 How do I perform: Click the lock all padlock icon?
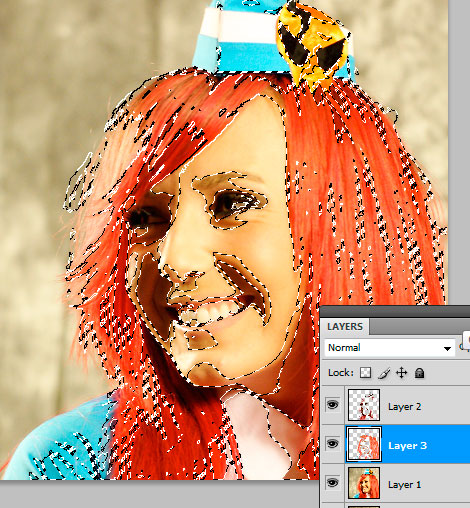click(419, 373)
